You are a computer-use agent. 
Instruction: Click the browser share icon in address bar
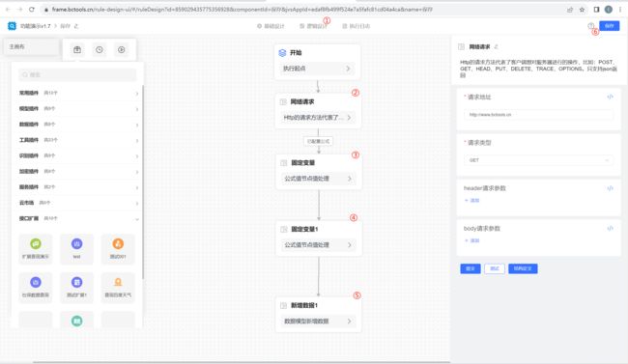pos(570,10)
